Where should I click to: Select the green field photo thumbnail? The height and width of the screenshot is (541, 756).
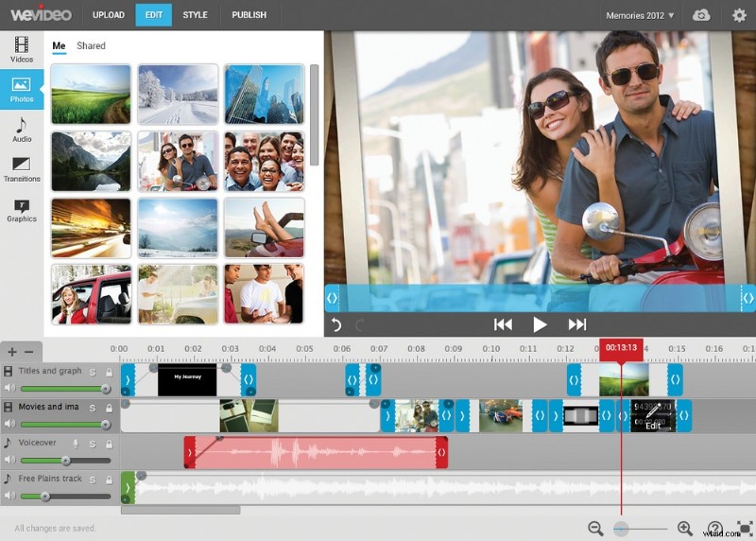[91, 95]
